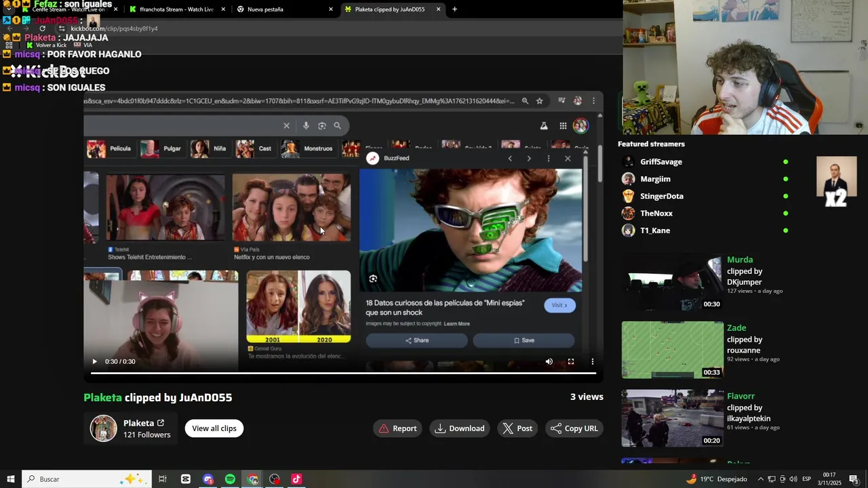Click Plaketa's profile avatar
This screenshot has height=488, width=868.
(104, 428)
